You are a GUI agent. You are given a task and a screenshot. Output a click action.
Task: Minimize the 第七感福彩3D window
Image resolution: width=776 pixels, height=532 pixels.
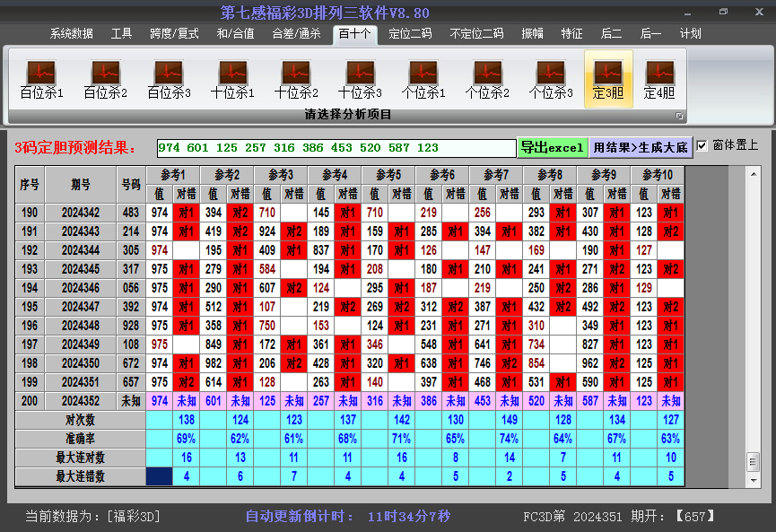pyautogui.click(x=688, y=13)
